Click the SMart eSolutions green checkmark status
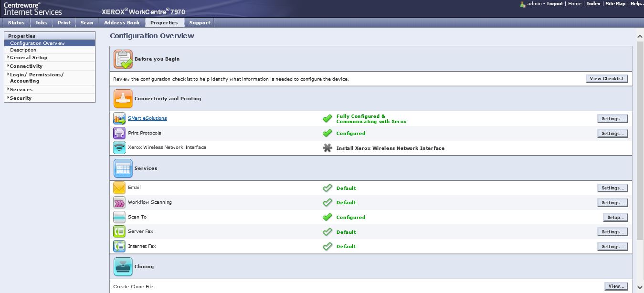This screenshot has width=644, height=293. 327,118
